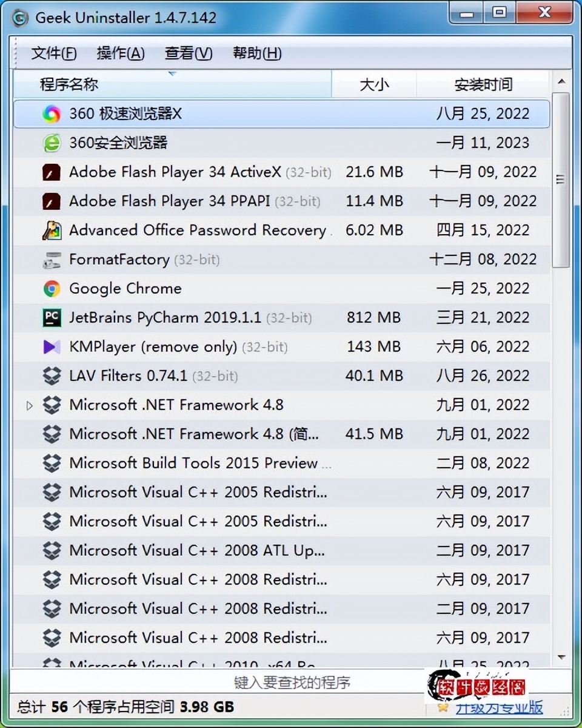Click the Google Chrome icon
This screenshot has height=728, width=582.
52,289
